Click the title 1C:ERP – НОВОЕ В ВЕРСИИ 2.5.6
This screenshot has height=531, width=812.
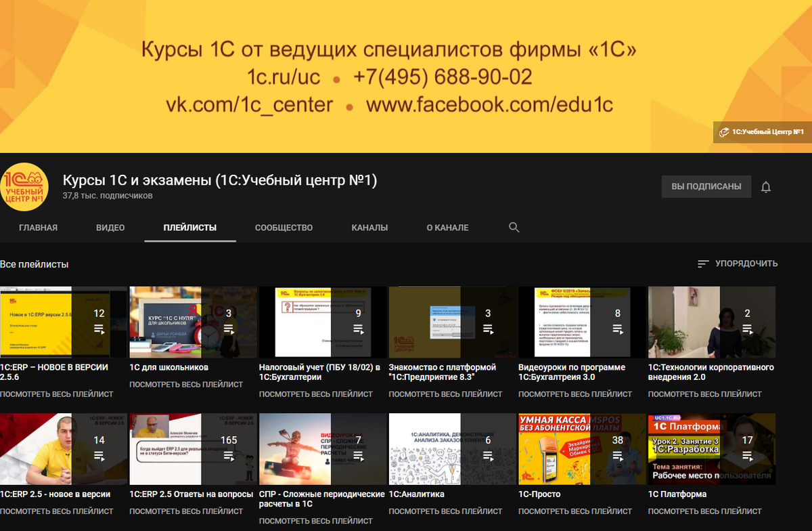tap(54, 372)
